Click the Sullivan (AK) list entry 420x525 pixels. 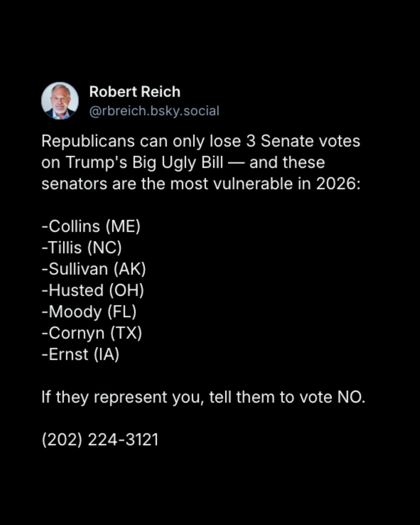pyautogui.click(x=94, y=269)
